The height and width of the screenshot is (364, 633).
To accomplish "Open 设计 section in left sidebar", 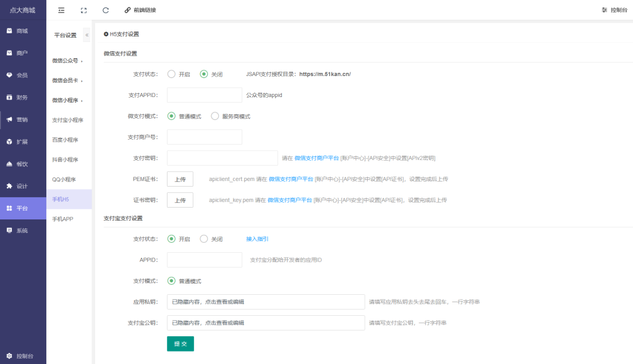I will click(x=22, y=186).
